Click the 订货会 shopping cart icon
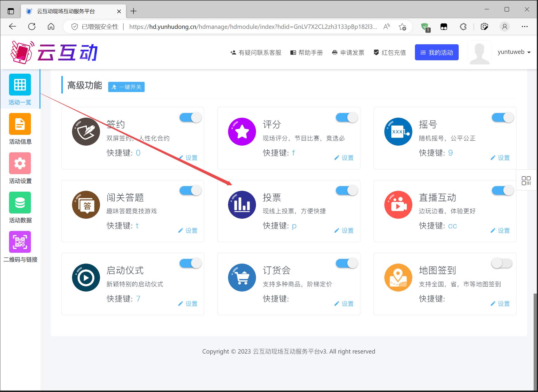Image resolution: width=538 pixels, height=392 pixels. [x=242, y=278]
